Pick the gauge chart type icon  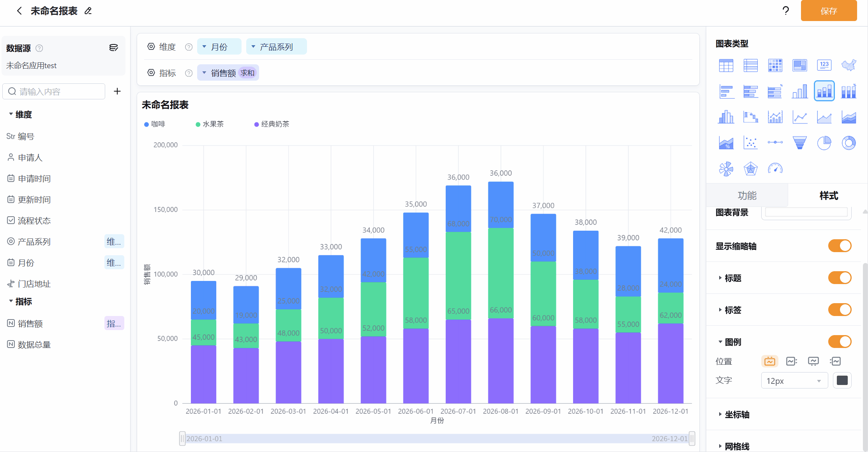pos(775,169)
